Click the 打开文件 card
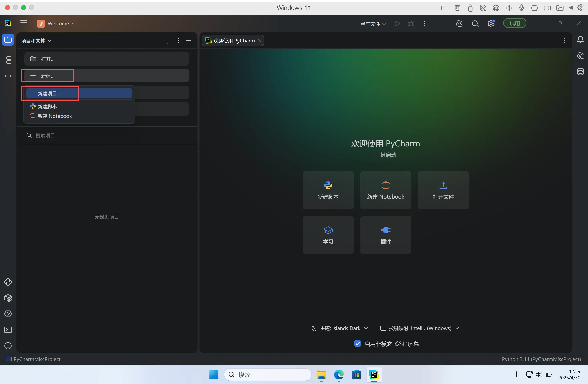The width and height of the screenshot is (588, 384). (x=443, y=190)
